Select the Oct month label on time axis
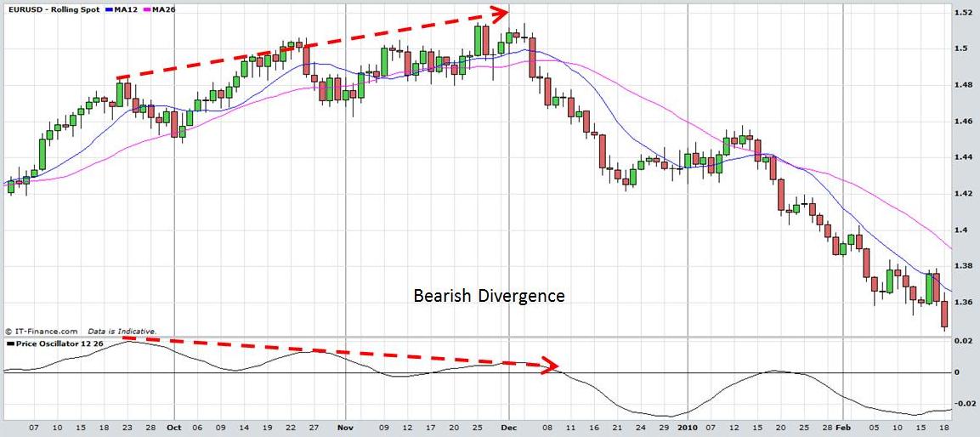Screen dimensions: 980x437 coord(174,428)
